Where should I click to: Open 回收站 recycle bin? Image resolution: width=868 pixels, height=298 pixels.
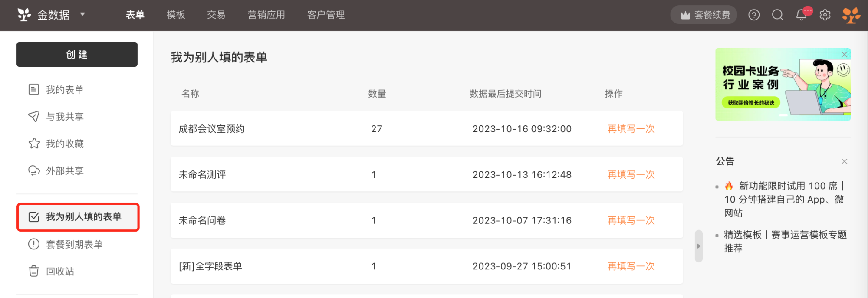(x=51, y=272)
